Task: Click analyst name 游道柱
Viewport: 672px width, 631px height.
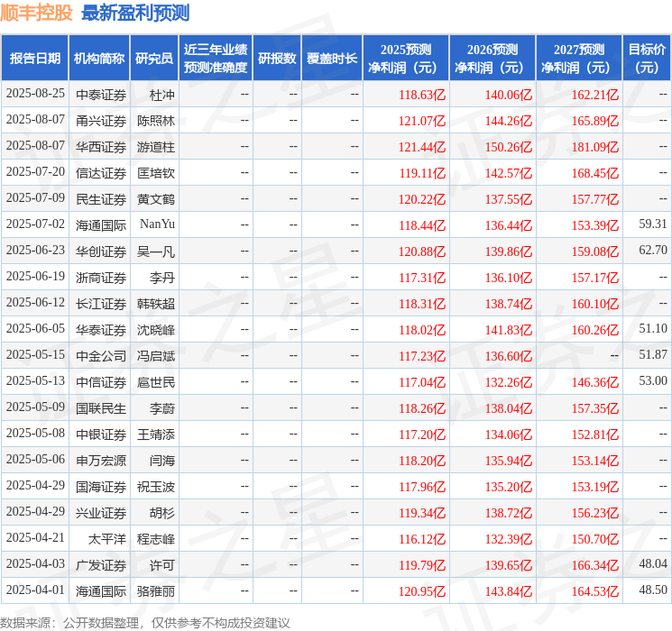Action: 156,147
